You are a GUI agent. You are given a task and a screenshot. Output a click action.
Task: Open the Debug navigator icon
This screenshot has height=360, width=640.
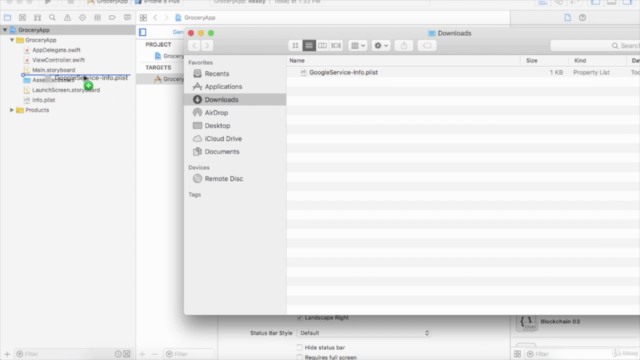97,18
